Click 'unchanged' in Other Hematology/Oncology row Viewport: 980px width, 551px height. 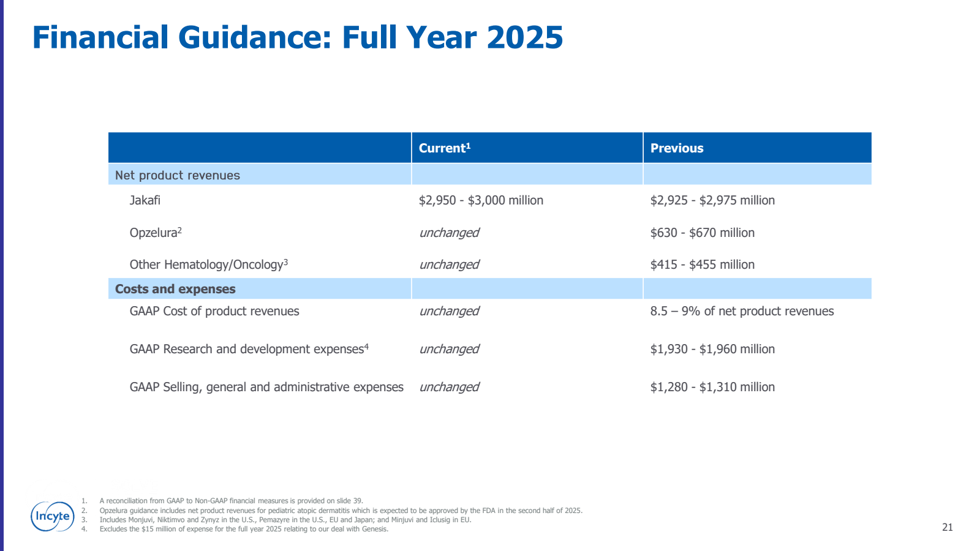pos(449,264)
